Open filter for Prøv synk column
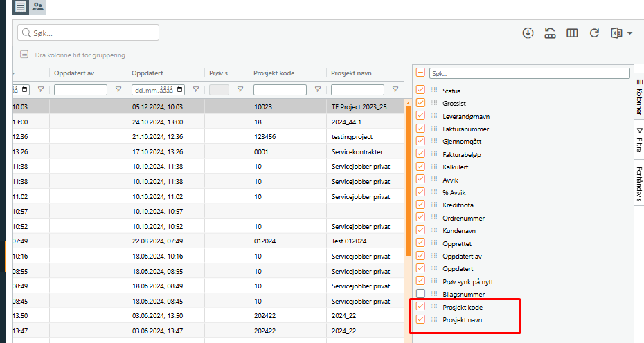 click(x=240, y=89)
